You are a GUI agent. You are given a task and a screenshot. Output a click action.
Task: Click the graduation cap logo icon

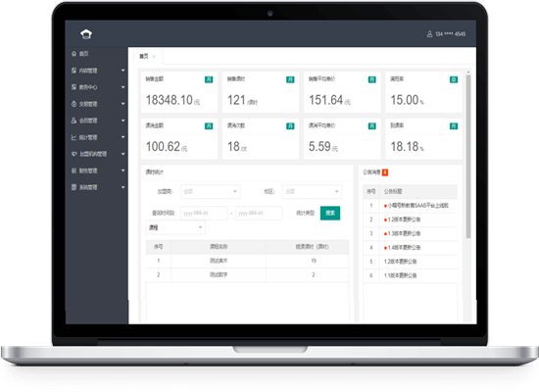[86, 34]
